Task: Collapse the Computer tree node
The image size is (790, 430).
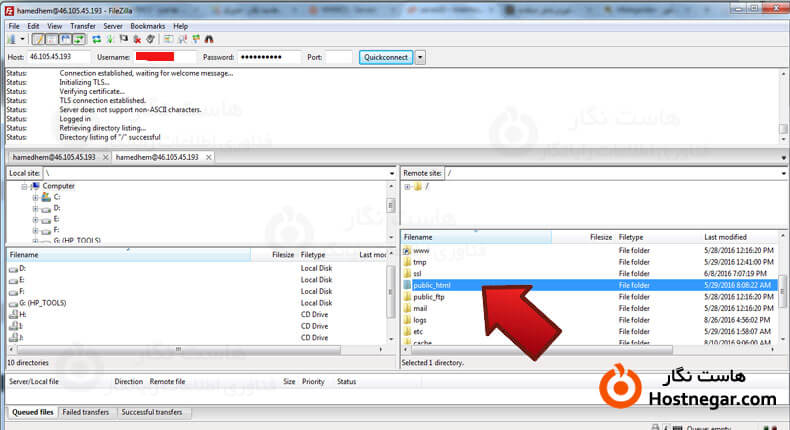Action: point(24,187)
